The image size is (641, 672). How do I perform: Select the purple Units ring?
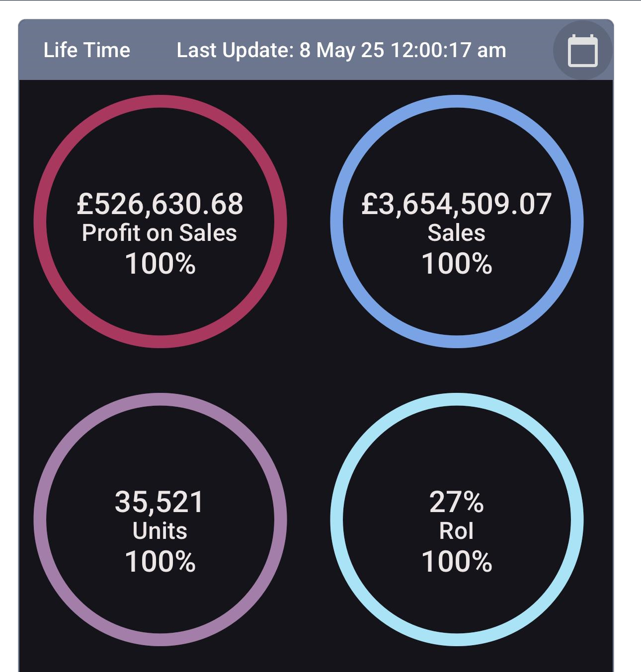click(160, 520)
